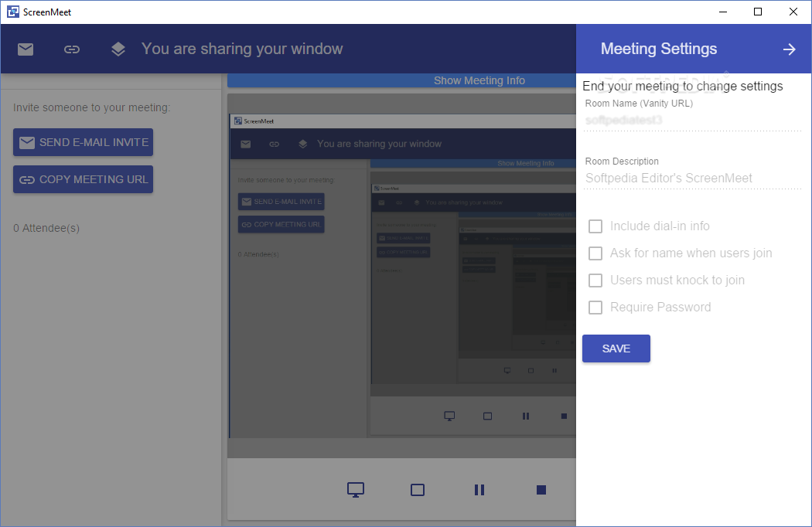Tick Require Password checkbox
Viewport: 812px width, 527px height.
tap(595, 308)
